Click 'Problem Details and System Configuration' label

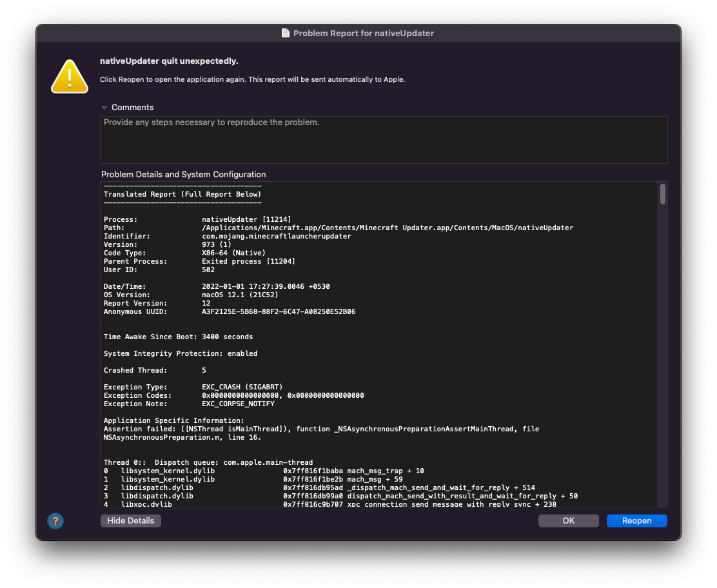click(183, 174)
